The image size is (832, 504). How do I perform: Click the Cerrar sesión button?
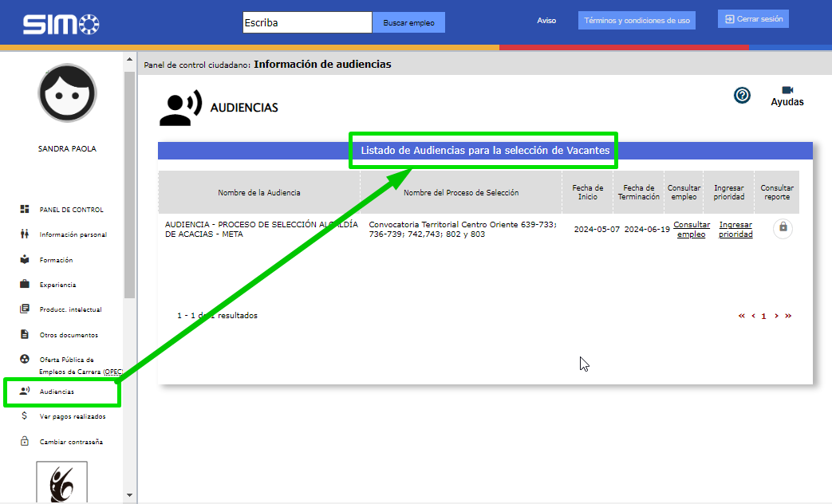tap(753, 19)
